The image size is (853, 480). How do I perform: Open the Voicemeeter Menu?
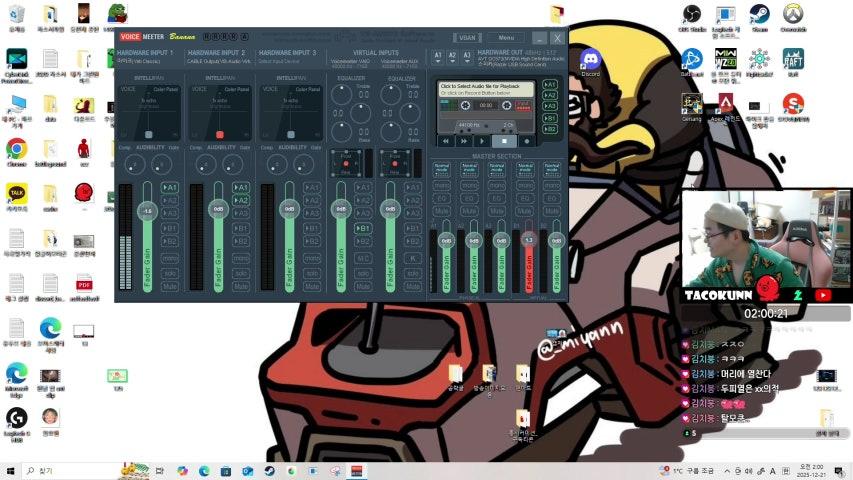click(x=506, y=38)
